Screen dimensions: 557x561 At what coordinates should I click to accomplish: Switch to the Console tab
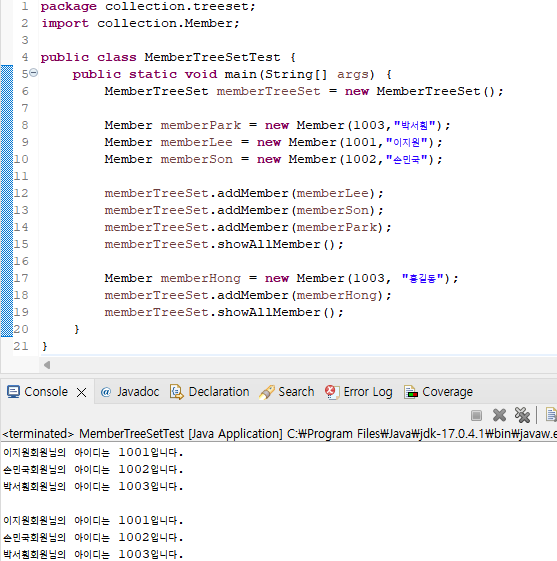(x=46, y=392)
